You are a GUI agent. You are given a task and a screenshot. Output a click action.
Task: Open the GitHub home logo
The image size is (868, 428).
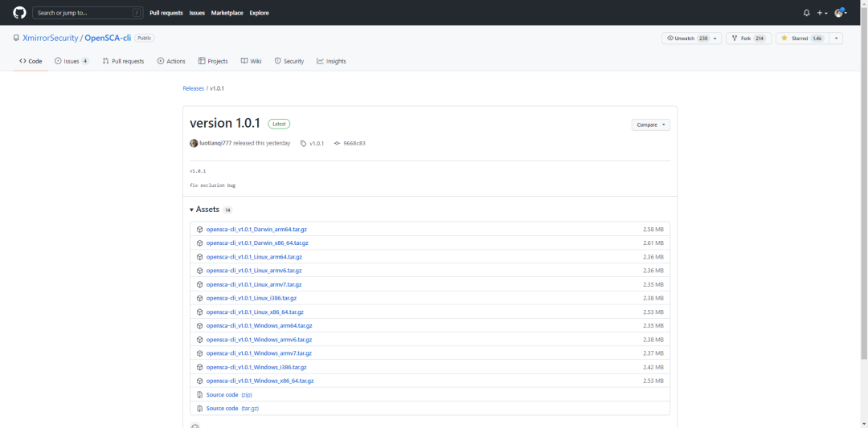(x=19, y=13)
